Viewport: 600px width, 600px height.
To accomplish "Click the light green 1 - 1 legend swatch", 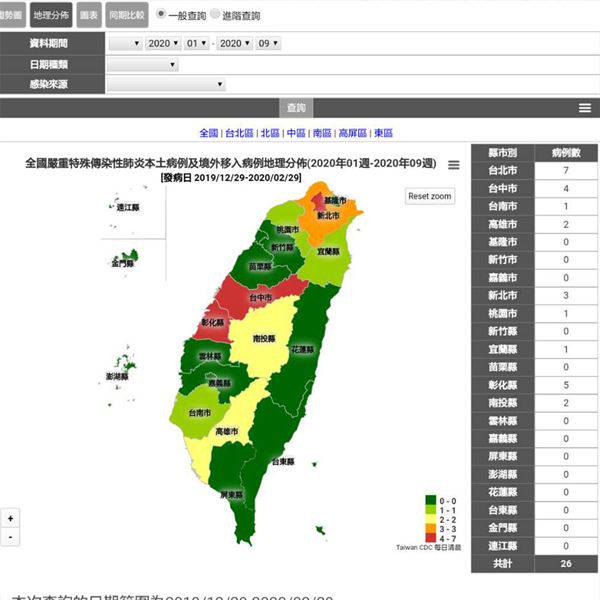I will [430, 510].
